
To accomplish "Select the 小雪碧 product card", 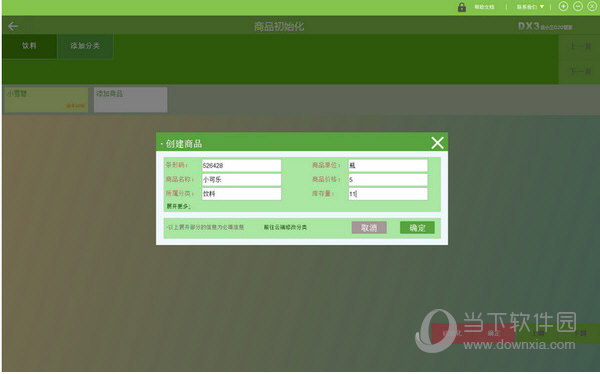I will 46,100.
